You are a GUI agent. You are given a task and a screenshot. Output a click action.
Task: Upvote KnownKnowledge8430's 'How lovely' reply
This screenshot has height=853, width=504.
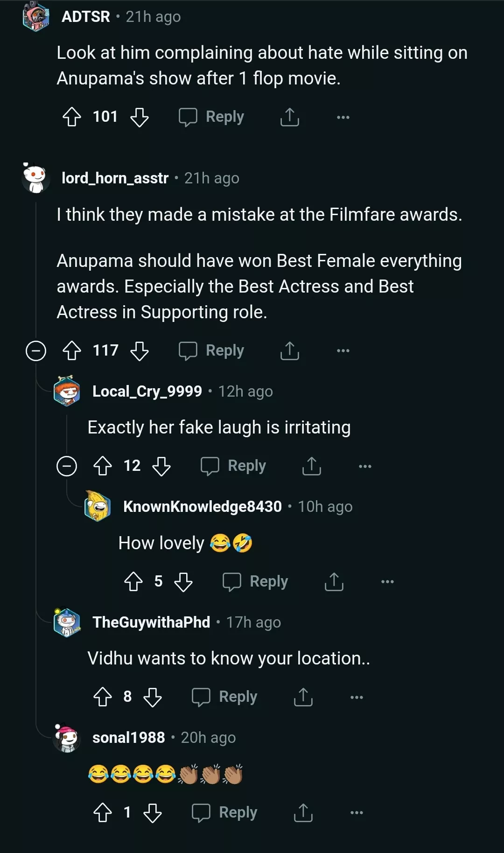click(133, 581)
